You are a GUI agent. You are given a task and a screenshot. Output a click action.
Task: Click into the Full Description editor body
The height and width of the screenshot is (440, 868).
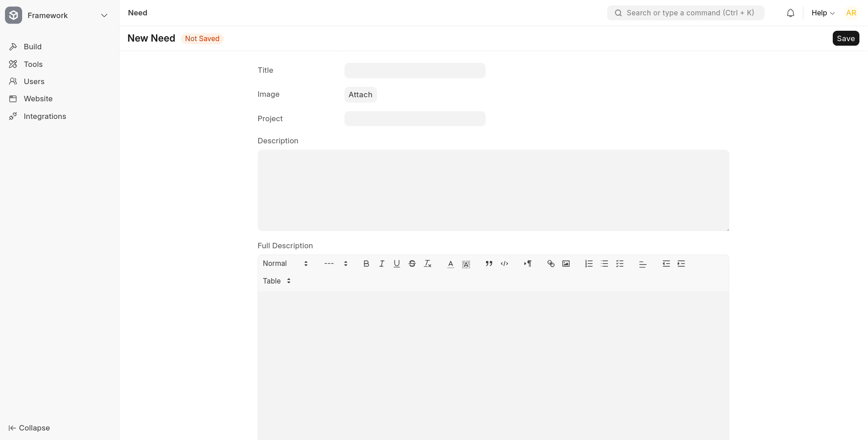click(493, 366)
